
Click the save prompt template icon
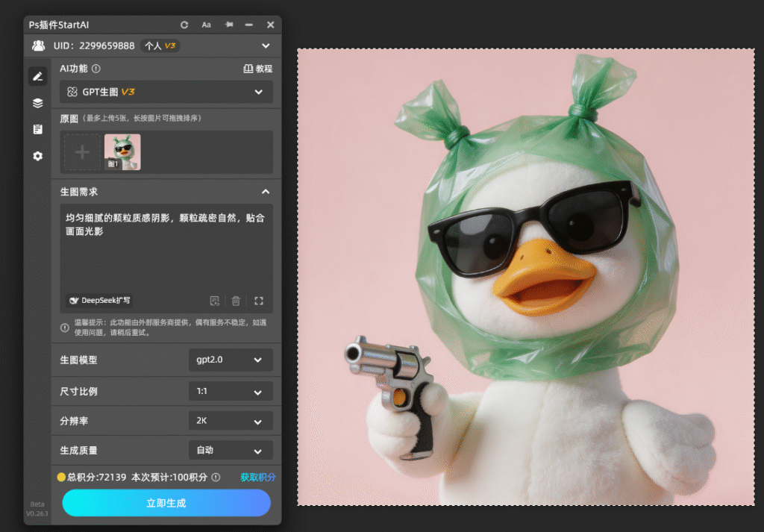(x=214, y=301)
